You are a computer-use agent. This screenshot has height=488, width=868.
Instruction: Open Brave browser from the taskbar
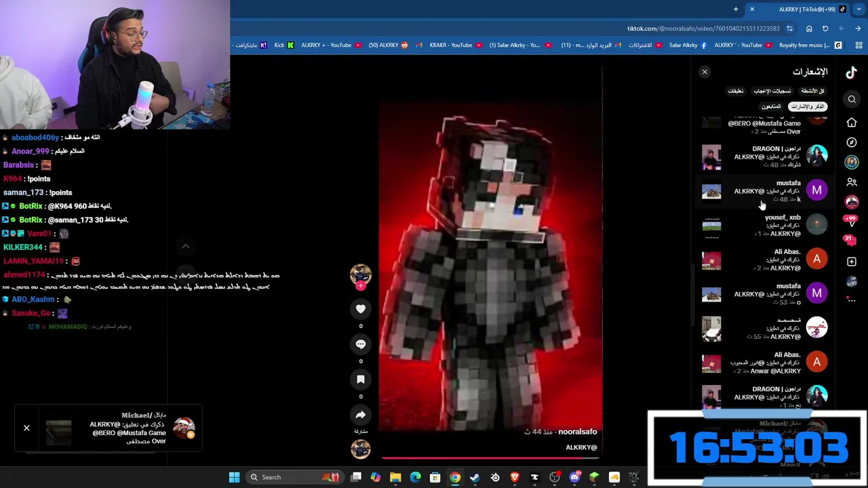click(515, 477)
